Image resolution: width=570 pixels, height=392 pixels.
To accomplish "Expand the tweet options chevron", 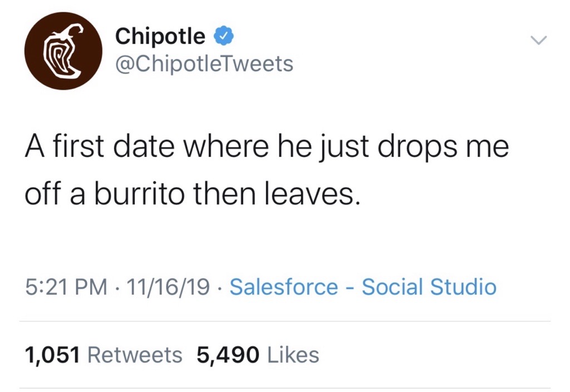I will click(x=538, y=40).
